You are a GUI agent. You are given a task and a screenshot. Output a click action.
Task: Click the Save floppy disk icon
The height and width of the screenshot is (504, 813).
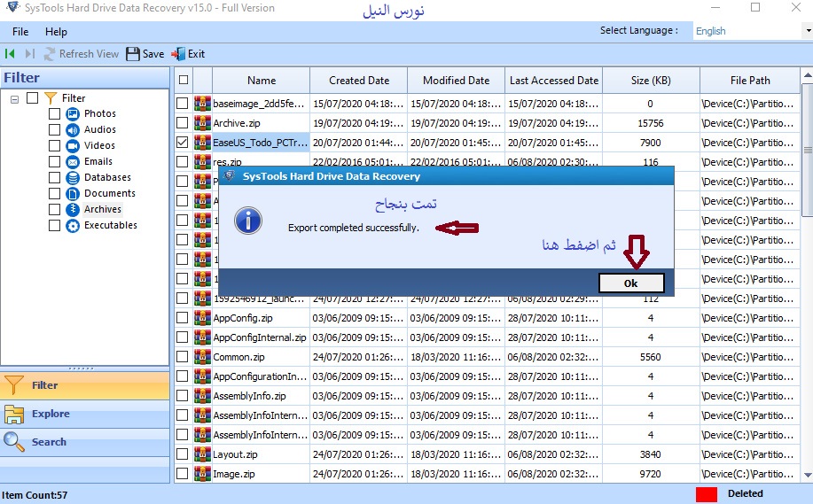[x=133, y=54]
